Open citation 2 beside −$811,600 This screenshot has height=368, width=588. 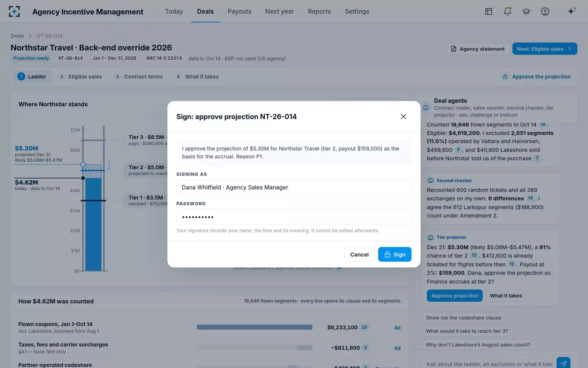[365, 348]
